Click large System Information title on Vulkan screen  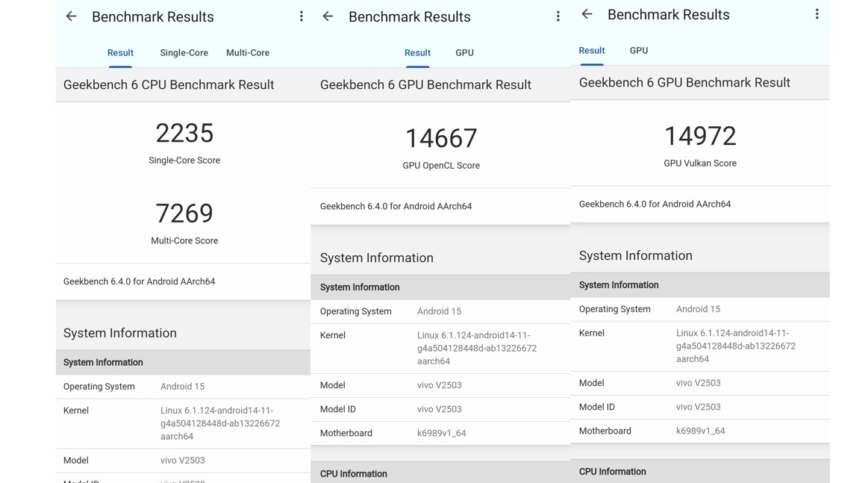[635, 256]
